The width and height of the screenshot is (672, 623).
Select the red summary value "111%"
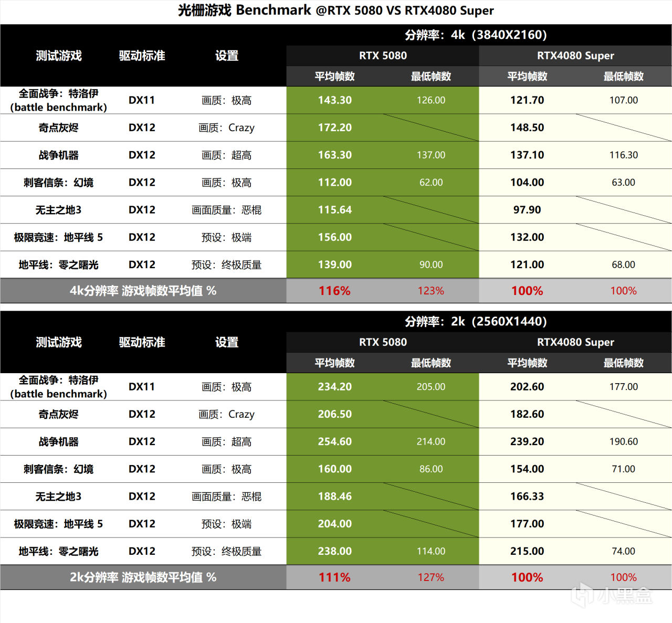click(335, 577)
